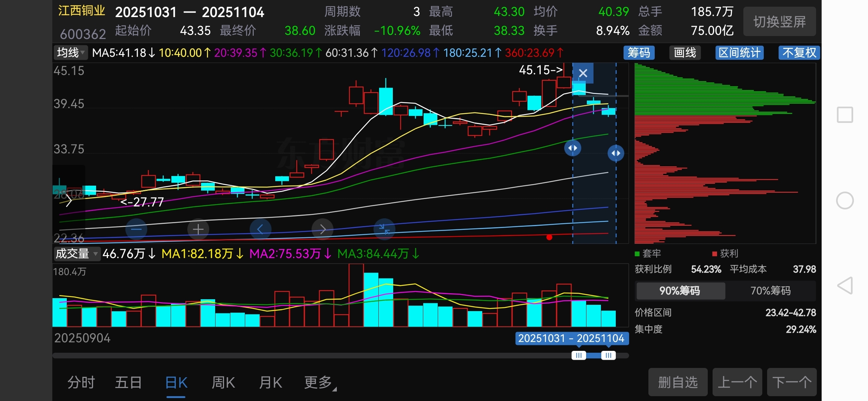This screenshot has height=401, width=868.
Task: Open the 均线 indicator dropdown
Action: [70, 53]
